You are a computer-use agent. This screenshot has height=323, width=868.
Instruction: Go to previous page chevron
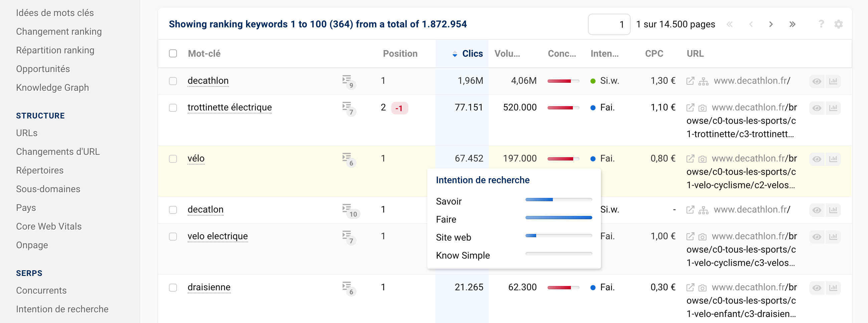point(751,24)
